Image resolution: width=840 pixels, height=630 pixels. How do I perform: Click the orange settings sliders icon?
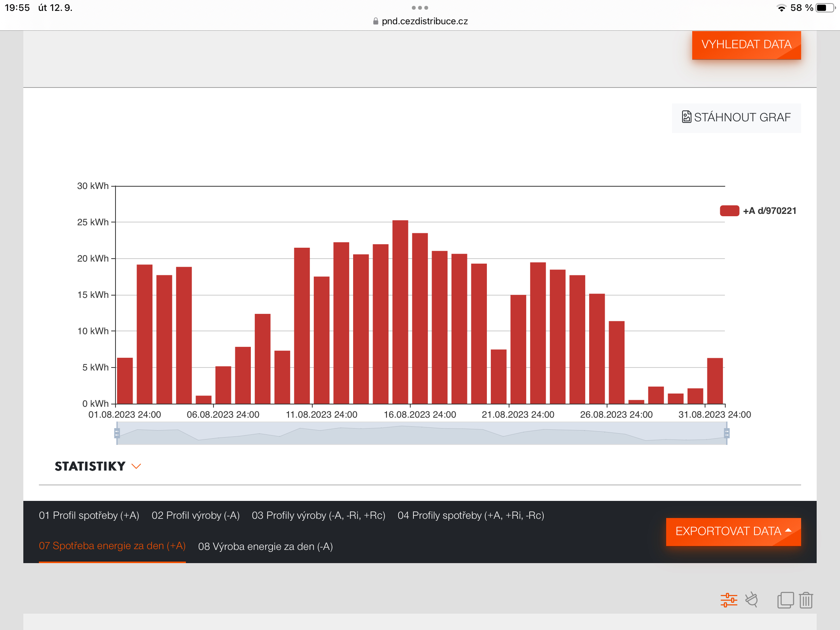pyautogui.click(x=729, y=600)
